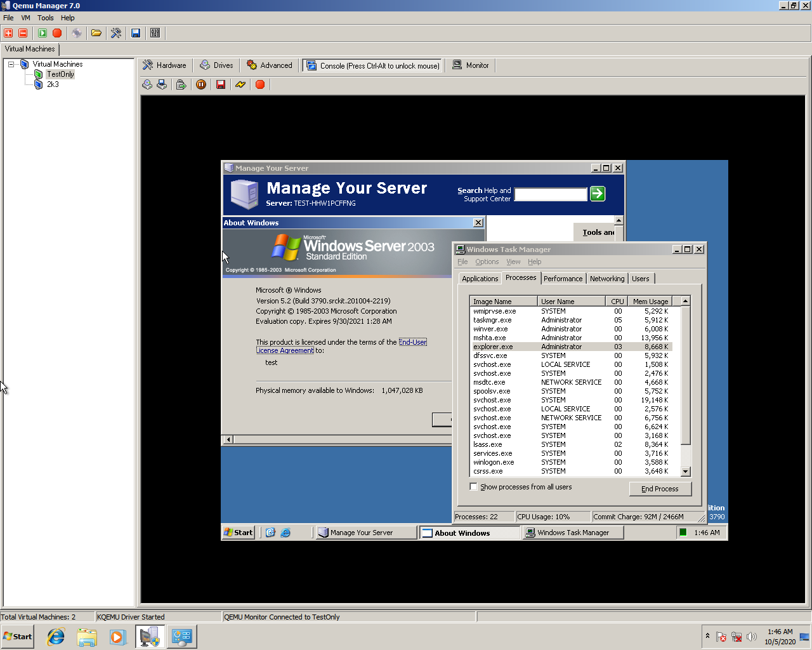Click the greyed CD disc toolbar icon
The height and width of the screenshot is (650, 812).
[x=77, y=33]
